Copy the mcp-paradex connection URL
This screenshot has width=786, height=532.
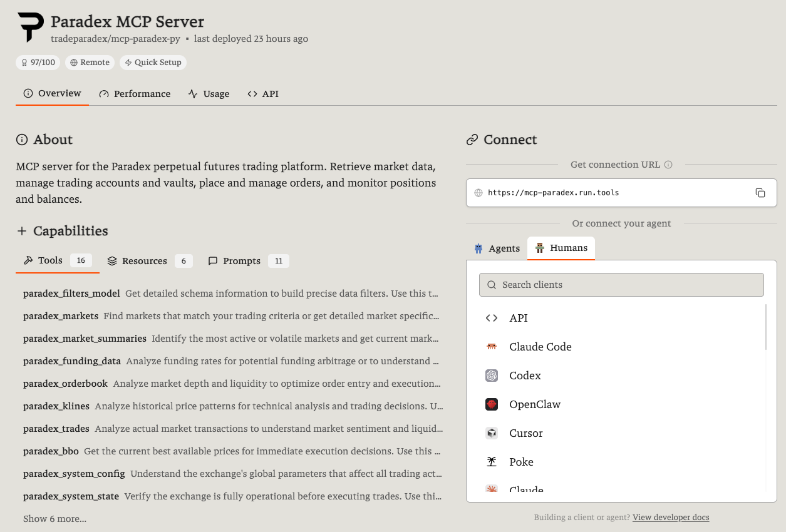760,193
